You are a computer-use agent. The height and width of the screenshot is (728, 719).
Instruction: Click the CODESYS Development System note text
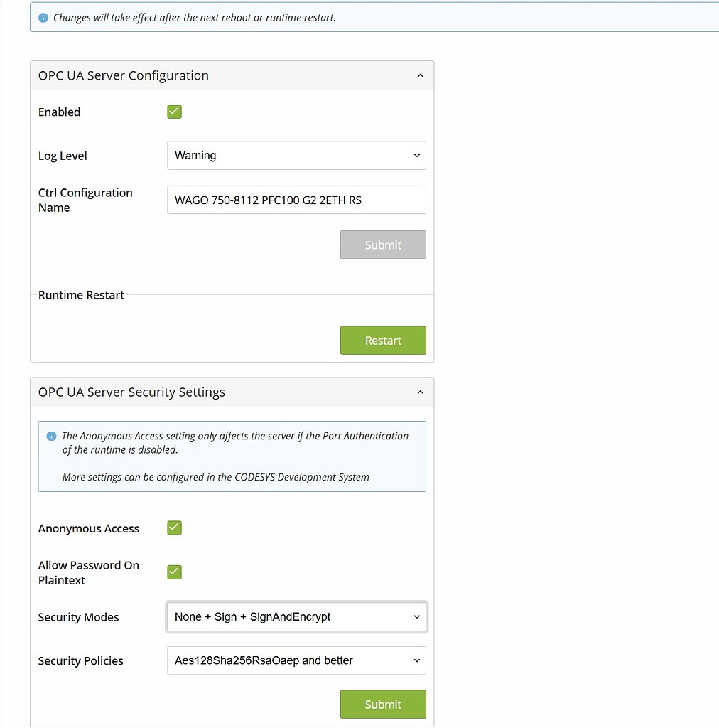215,477
